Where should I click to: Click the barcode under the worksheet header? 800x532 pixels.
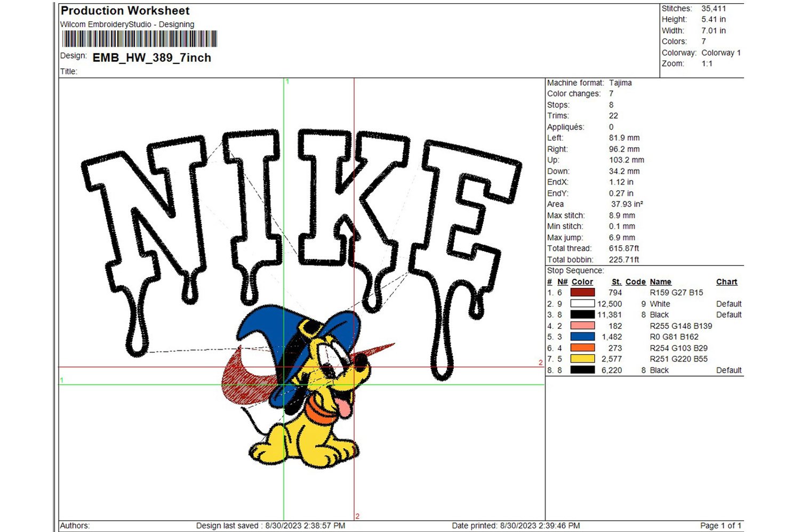pos(140,39)
